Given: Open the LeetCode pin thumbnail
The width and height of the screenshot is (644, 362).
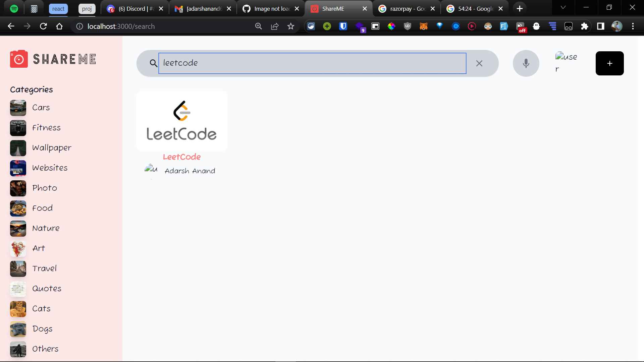Looking at the screenshot, I should (182, 121).
